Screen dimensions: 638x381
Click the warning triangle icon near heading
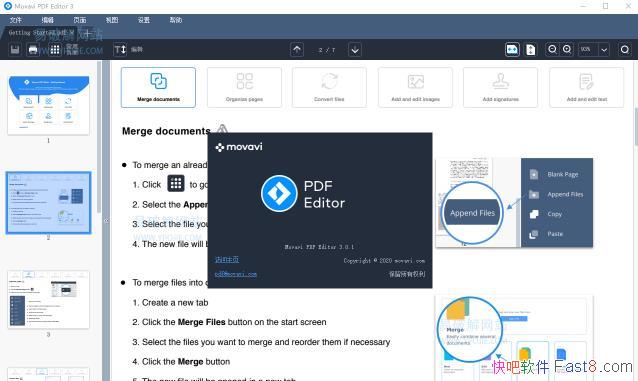(222, 129)
